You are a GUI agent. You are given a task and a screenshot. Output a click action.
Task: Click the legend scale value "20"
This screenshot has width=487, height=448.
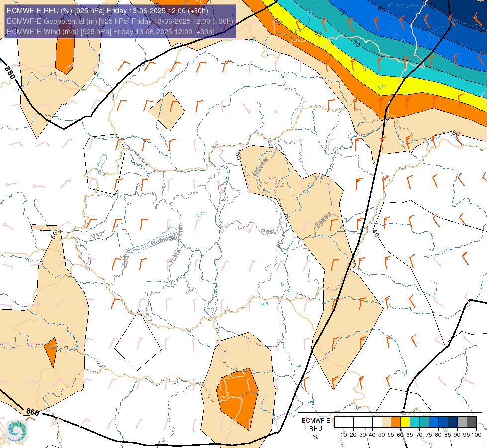(x=353, y=435)
